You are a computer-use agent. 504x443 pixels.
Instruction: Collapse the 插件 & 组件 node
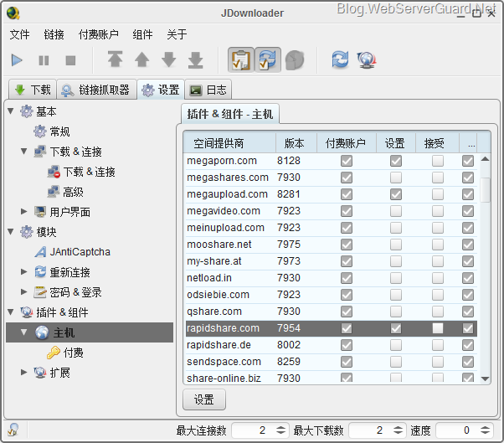[x=11, y=312]
